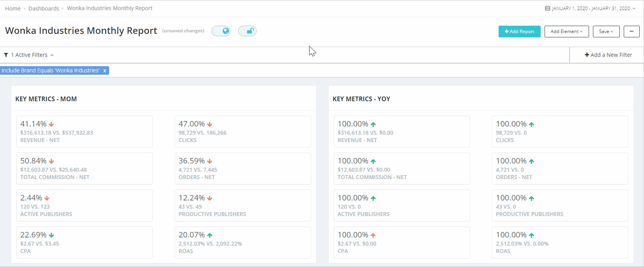Click the down arrow next to 47.00%
Viewport: 644px width, 267px height.
(210, 124)
